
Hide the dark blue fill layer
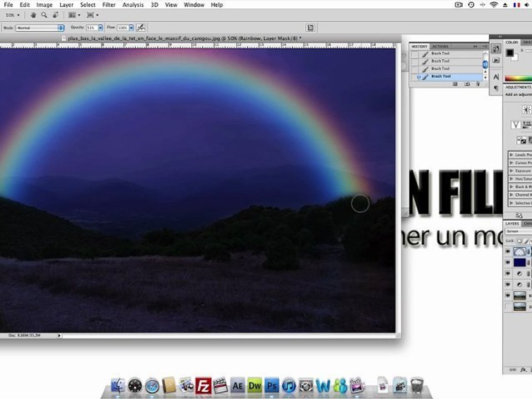(x=508, y=262)
